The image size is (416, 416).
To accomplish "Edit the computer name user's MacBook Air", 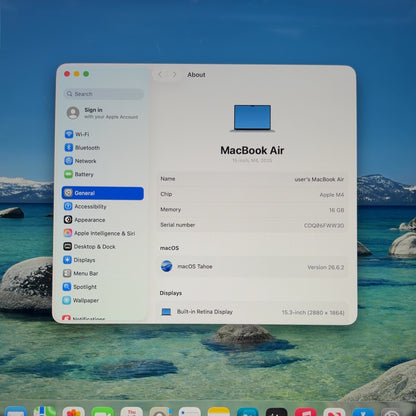I will tap(319, 179).
